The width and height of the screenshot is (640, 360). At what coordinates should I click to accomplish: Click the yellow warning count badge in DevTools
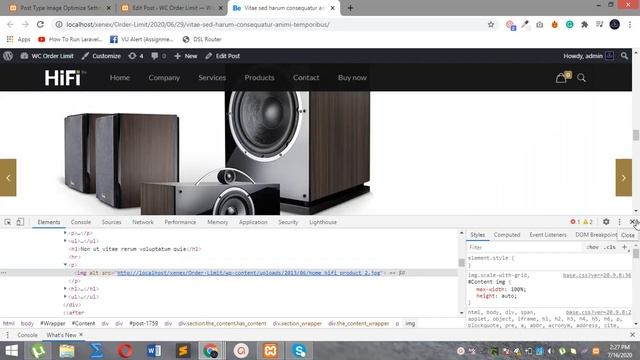tap(588, 222)
